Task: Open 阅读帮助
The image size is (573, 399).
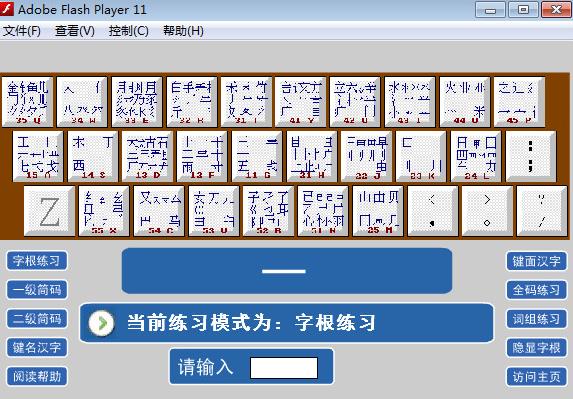Action: click(x=37, y=376)
